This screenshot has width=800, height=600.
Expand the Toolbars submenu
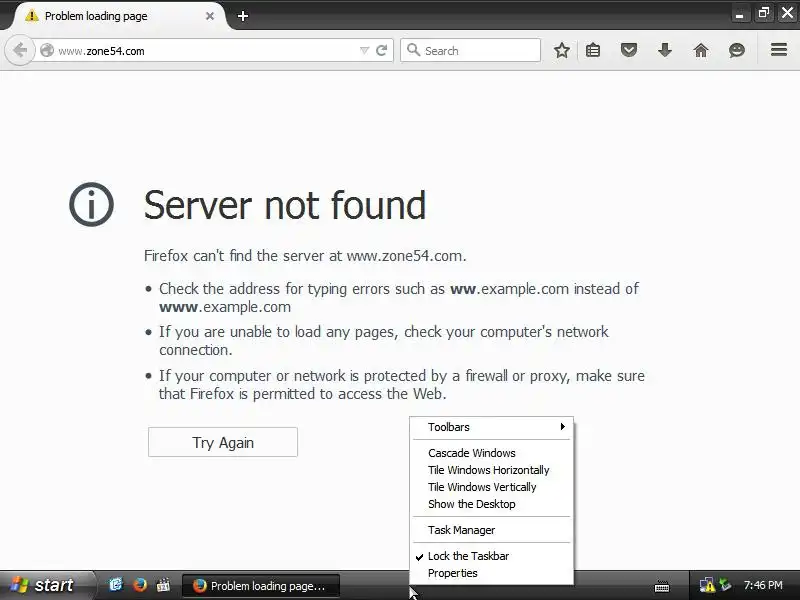coord(492,427)
